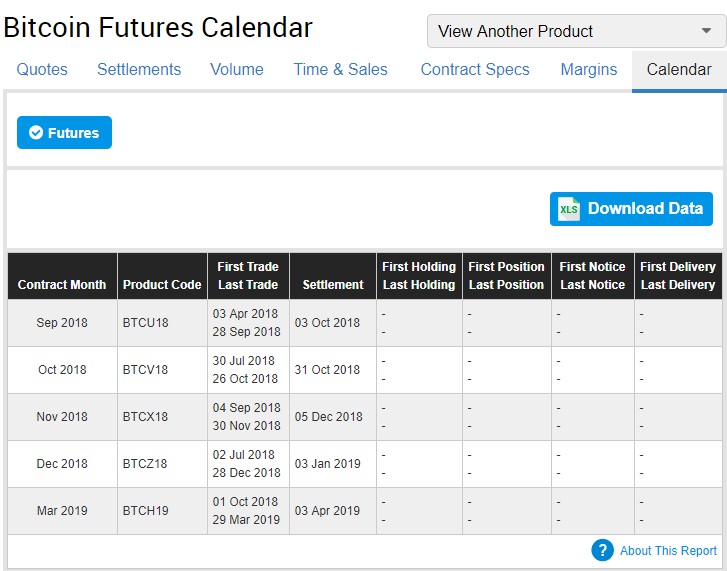Screen dimensions: 727x571
Task: Click last trade date 28 Dec 2018
Action: [247, 473]
